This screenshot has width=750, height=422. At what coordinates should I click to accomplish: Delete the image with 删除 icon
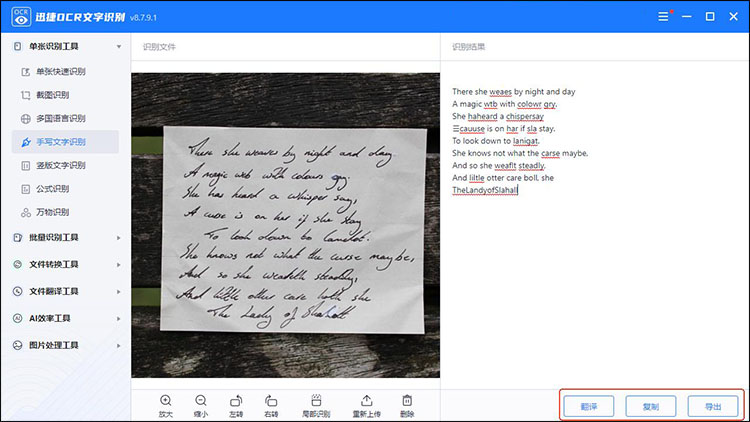click(407, 400)
